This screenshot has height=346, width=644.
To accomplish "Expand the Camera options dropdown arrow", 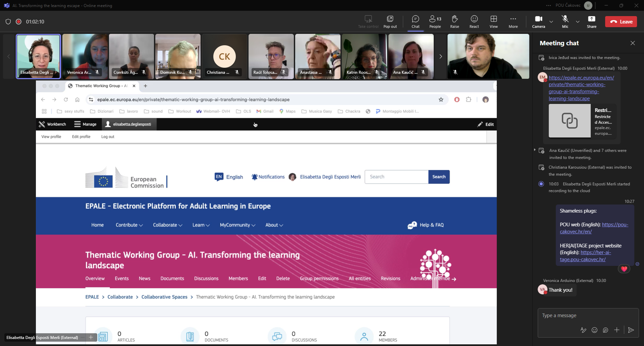I will click(x=551, y=22).
